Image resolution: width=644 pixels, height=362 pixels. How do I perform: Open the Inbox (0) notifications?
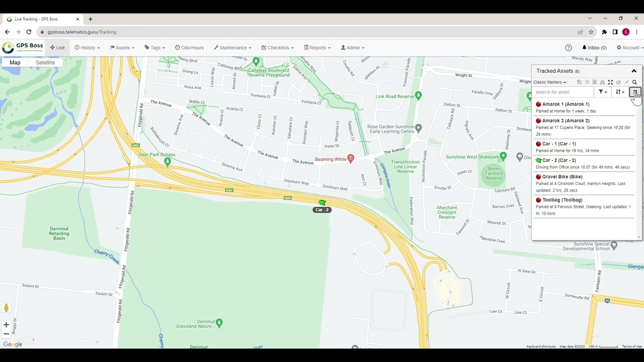point(594,48)
